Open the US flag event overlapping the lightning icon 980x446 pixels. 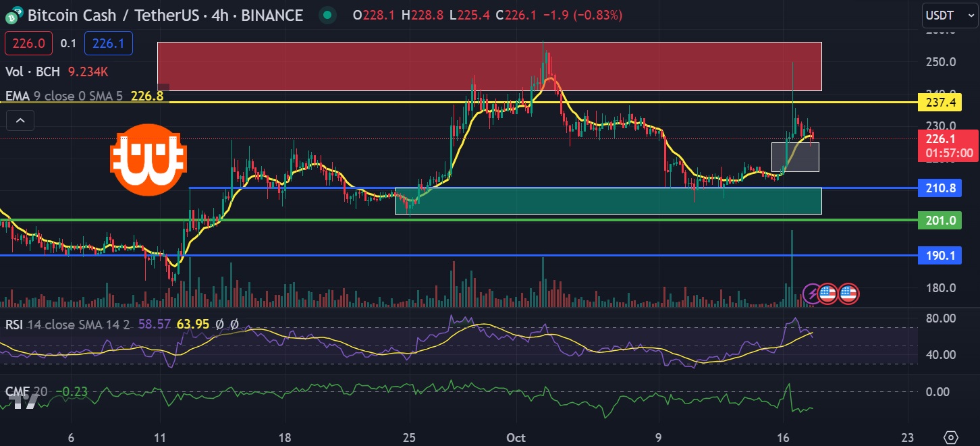coord(828,294)
